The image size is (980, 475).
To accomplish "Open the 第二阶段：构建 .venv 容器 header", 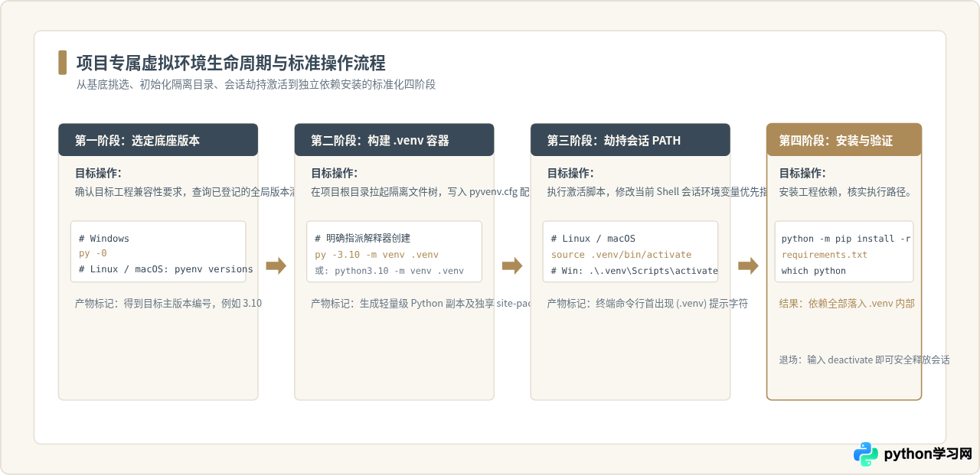I will tap(394, 140).
